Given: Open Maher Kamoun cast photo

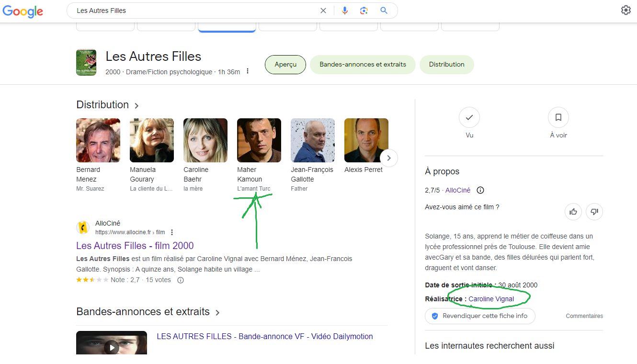Looking at the screenshot, I should pyautogui.click(x=259, y=140).
